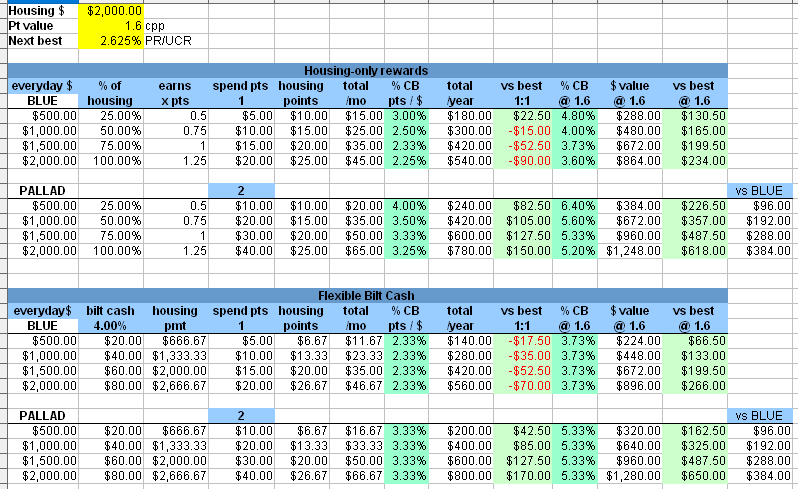Click the $650.00 vs best cell
This screenshot has height=489, width=798.
(x=698, y=474)
